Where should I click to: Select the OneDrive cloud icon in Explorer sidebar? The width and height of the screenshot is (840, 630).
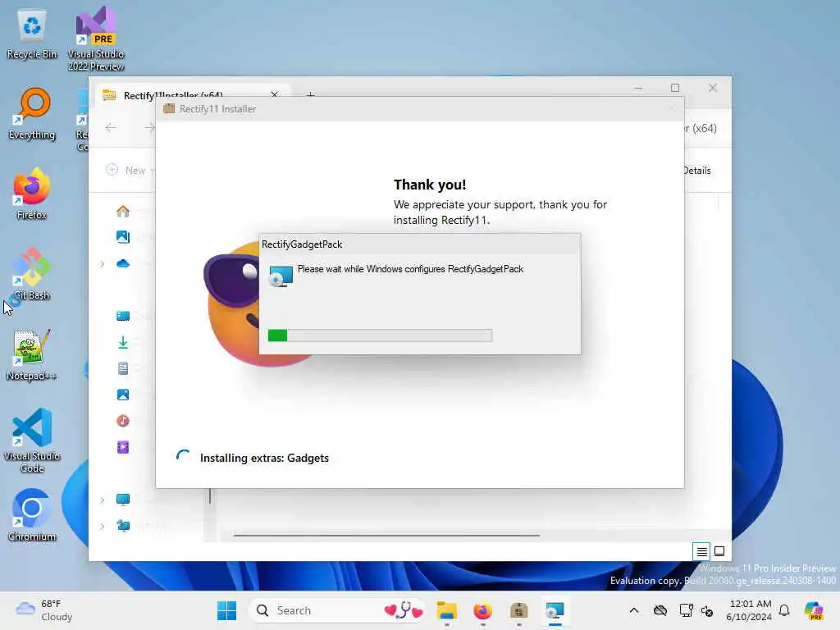click(123, 263)
